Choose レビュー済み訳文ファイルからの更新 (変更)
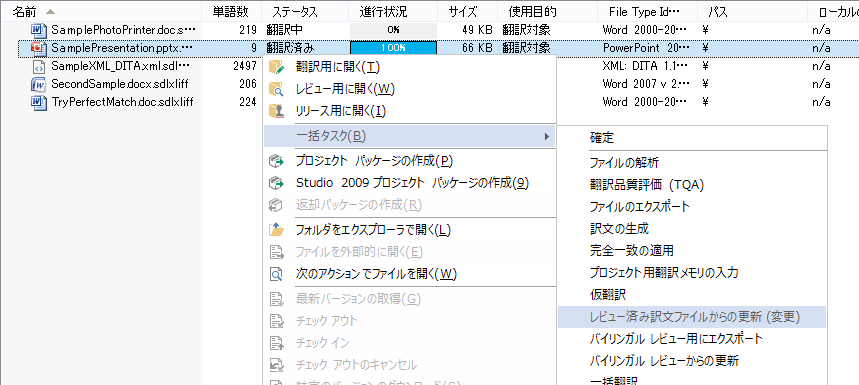Screen dimensions: 859x385 (x=692, y=317)
